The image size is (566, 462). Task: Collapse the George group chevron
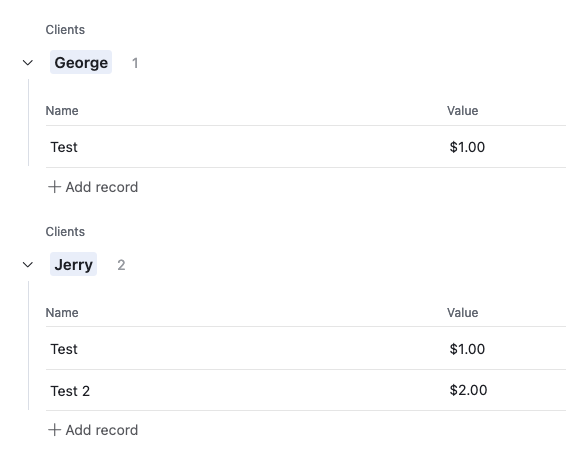tap(28, 63)
